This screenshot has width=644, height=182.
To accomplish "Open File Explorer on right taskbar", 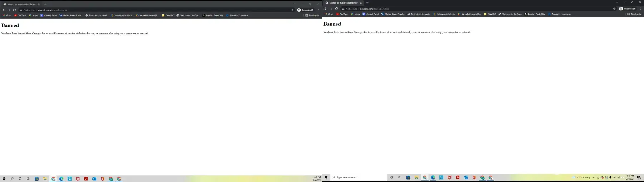I will tap(416, 177).
